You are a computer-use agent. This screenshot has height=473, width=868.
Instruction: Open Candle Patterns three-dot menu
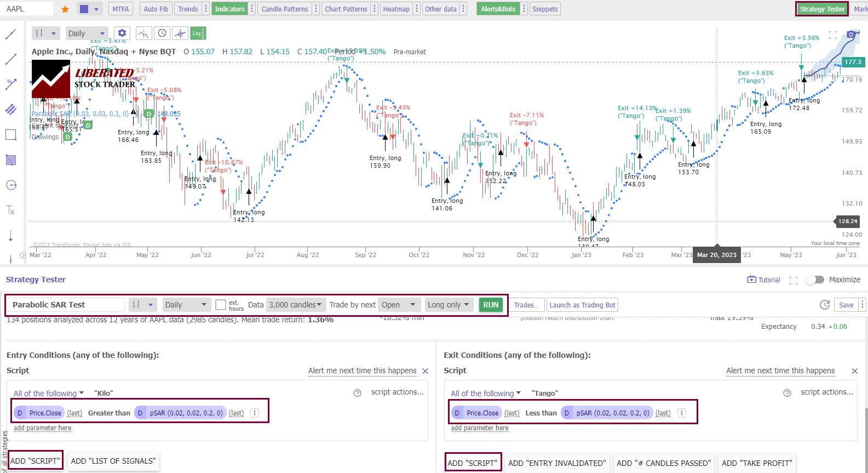pos(316,9)
